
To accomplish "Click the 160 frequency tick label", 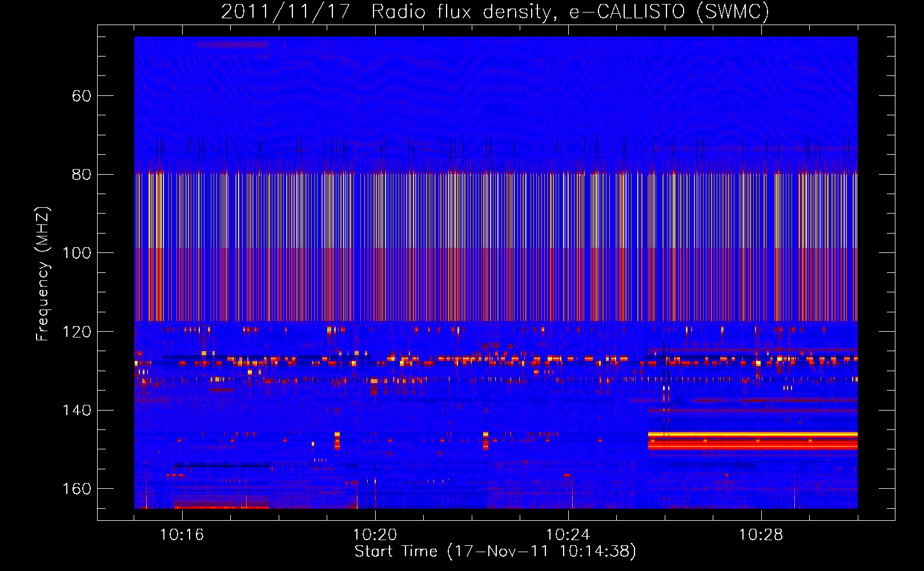I will [x=77, y=489].
